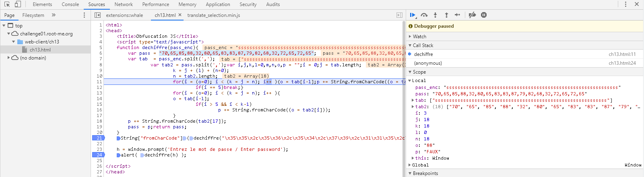Open the Memory tab
The height and width of the screenshot is (177, 644).
tap(188, 4)
